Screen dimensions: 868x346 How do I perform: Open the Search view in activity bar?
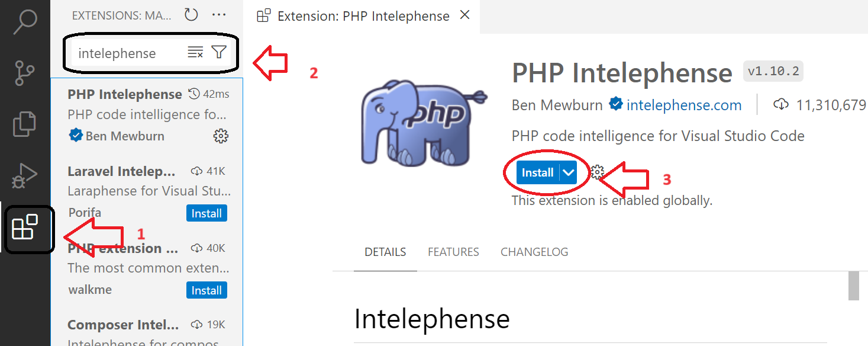click(x=25, y=23)
